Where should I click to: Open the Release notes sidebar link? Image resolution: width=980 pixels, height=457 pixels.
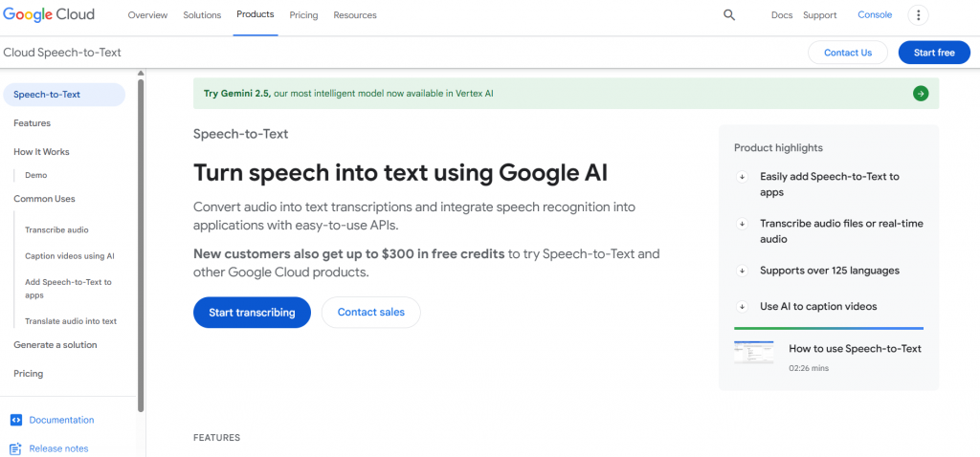click(58, 448)
